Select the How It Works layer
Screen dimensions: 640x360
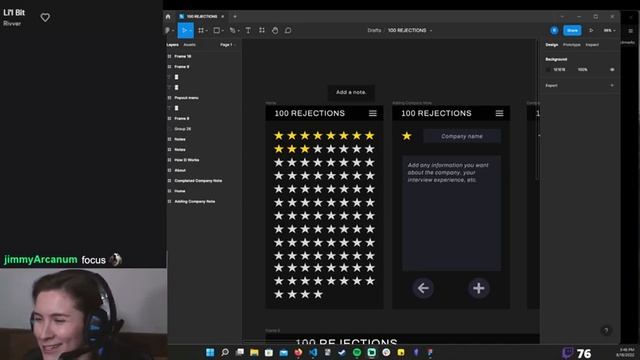click(187, 160)
